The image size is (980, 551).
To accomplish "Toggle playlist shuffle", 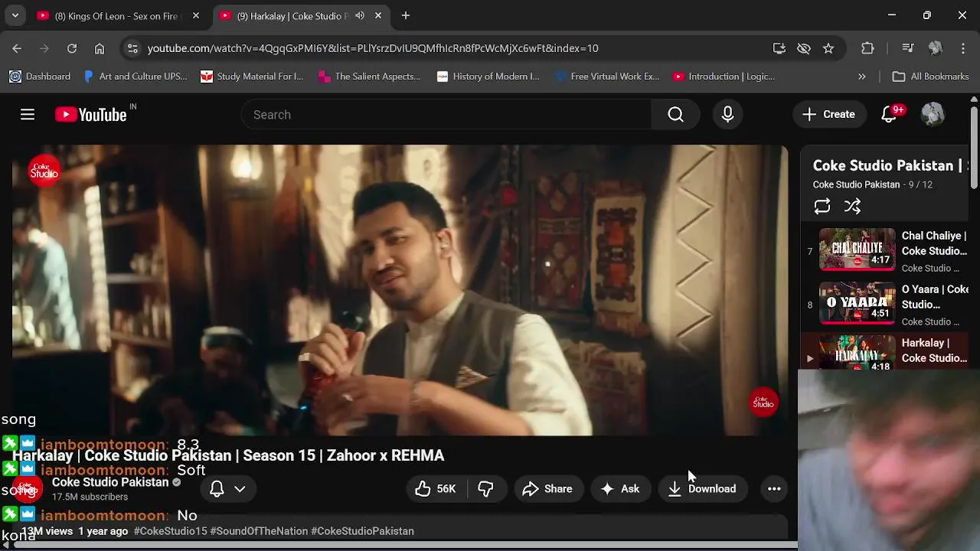I will click(852, 207).
